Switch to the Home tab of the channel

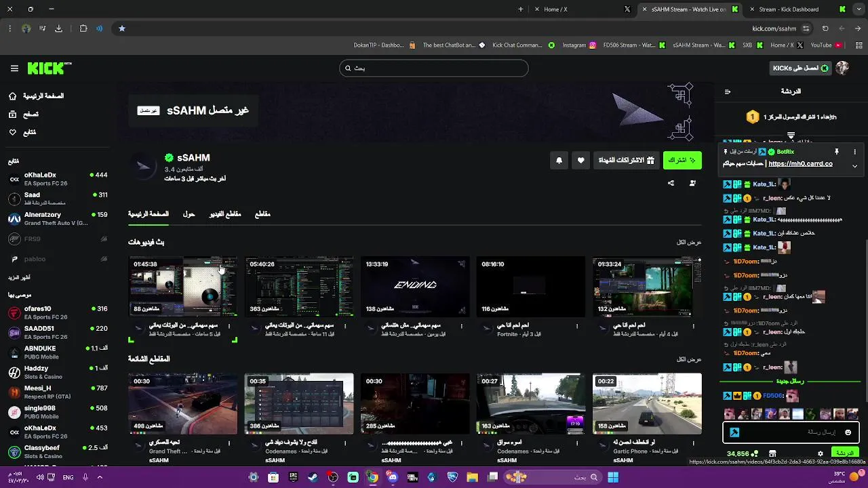[x=149, y=214]
